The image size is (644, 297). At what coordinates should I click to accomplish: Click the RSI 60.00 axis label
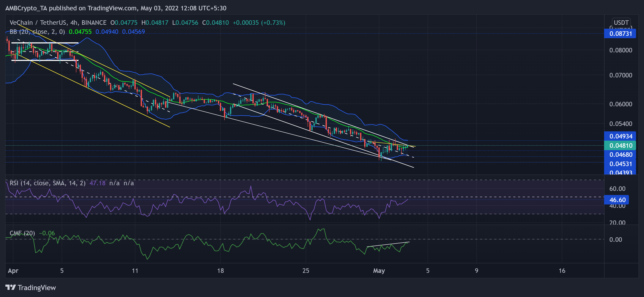click(x=617, y=189)
